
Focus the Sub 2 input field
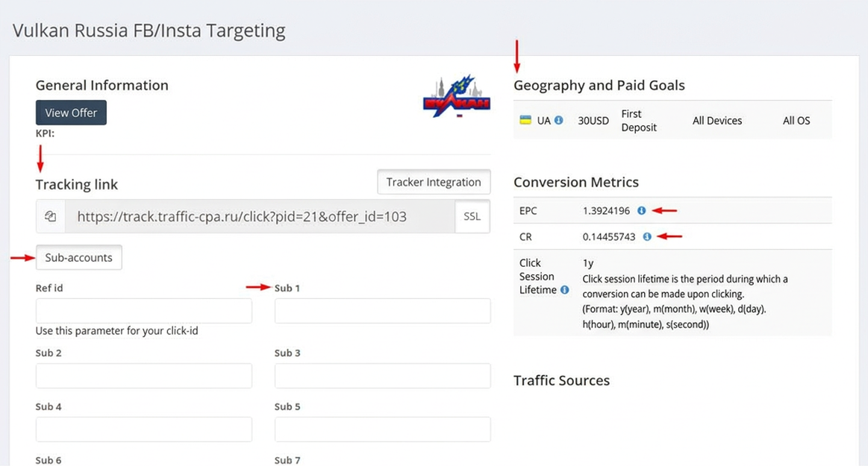[144, 375]
